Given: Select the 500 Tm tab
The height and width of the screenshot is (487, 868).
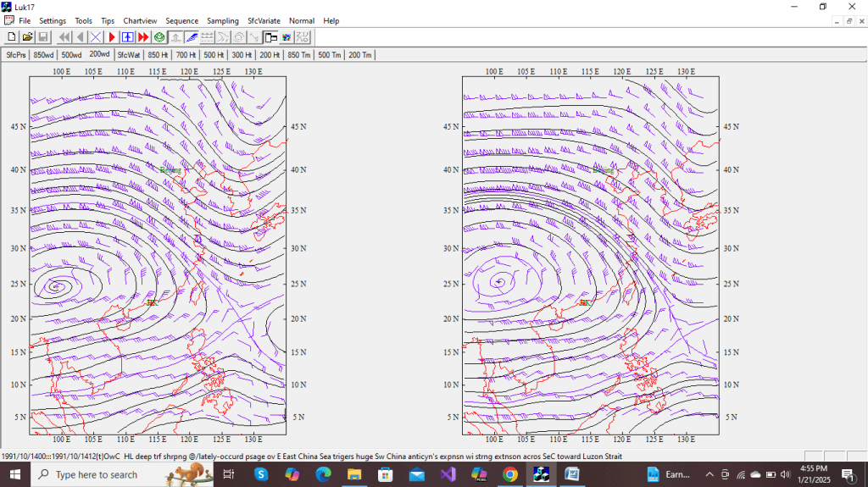Looking at the screenshot, I should [x=329, y=55].
